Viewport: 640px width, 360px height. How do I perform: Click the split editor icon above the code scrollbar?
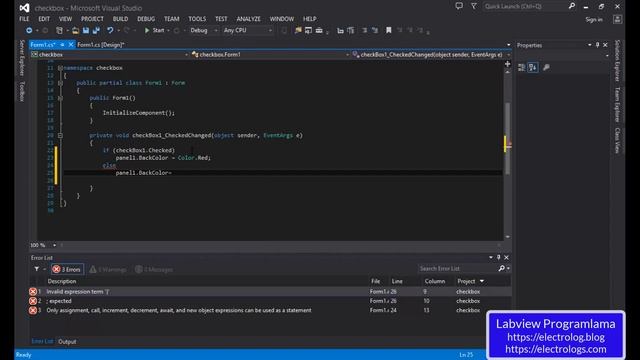507,64
